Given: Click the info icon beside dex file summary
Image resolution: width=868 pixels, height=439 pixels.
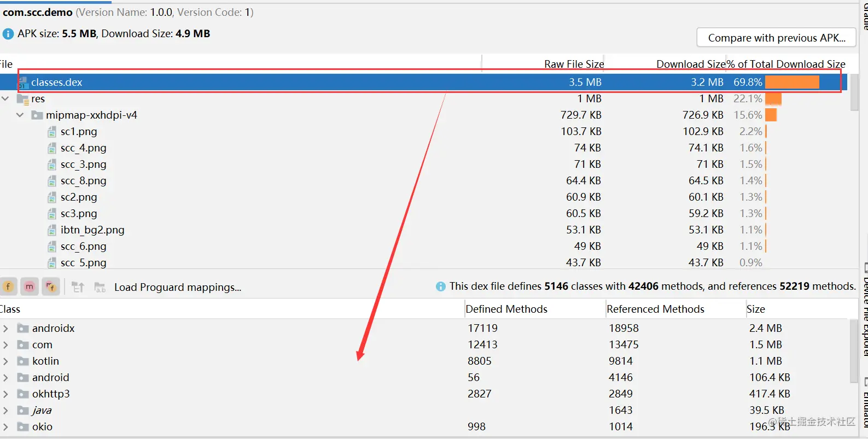Looking at the screenshot, I should [x=440, y=286].
